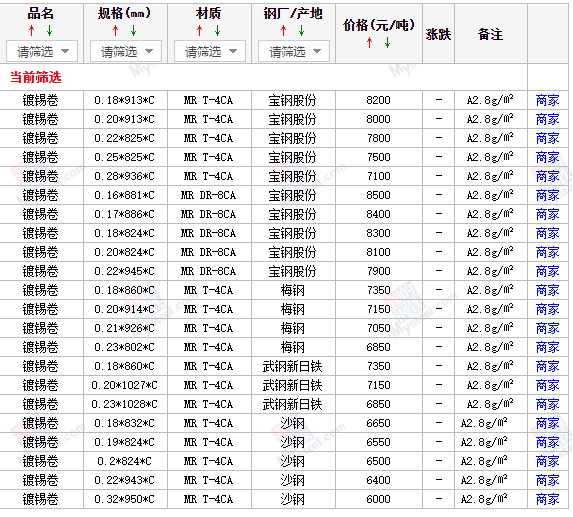Sort 品名 column descending with green arrow

click(x=49, y=31)
